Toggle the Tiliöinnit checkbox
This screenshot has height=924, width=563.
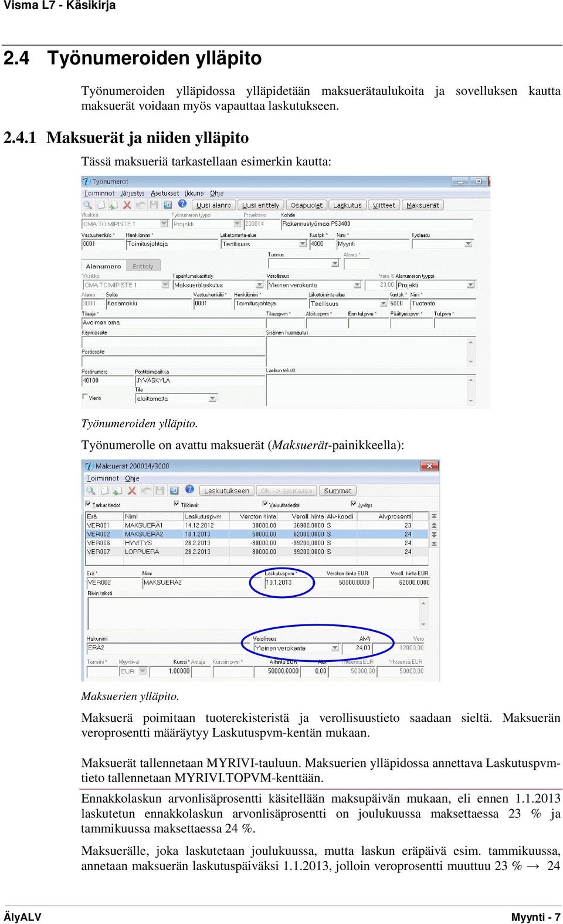click(x=177, y=504)
